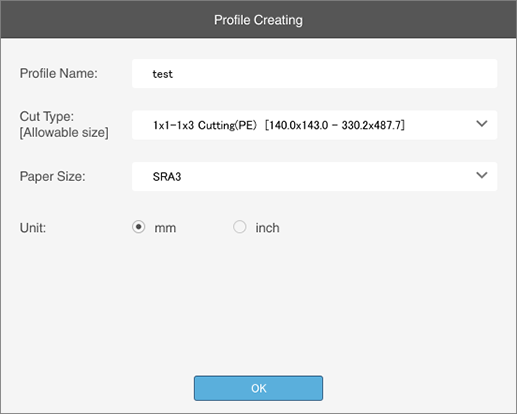Viewport: 517px width, 414px height.
Task: Confirm profile with the OK button
Action: click(x=258, y=388)
